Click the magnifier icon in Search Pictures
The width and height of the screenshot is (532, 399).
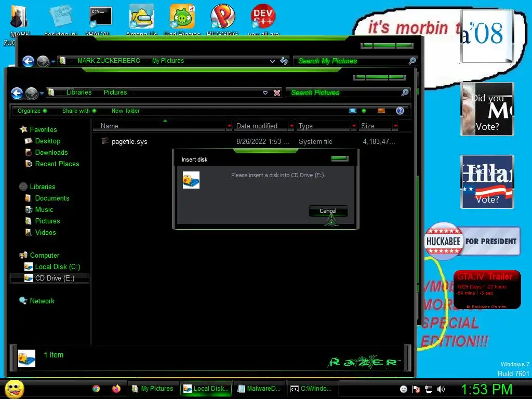tap(405, 92)
